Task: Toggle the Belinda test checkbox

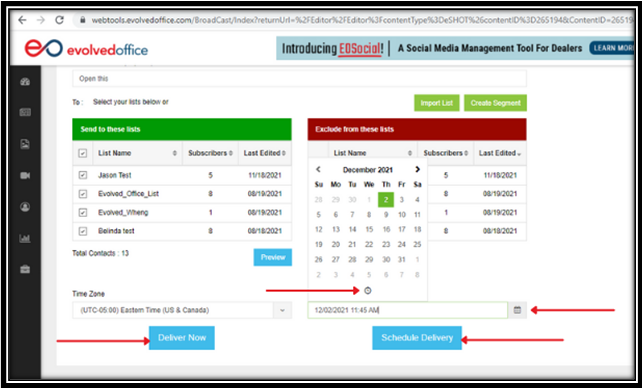Action: [x=83, y=231]
